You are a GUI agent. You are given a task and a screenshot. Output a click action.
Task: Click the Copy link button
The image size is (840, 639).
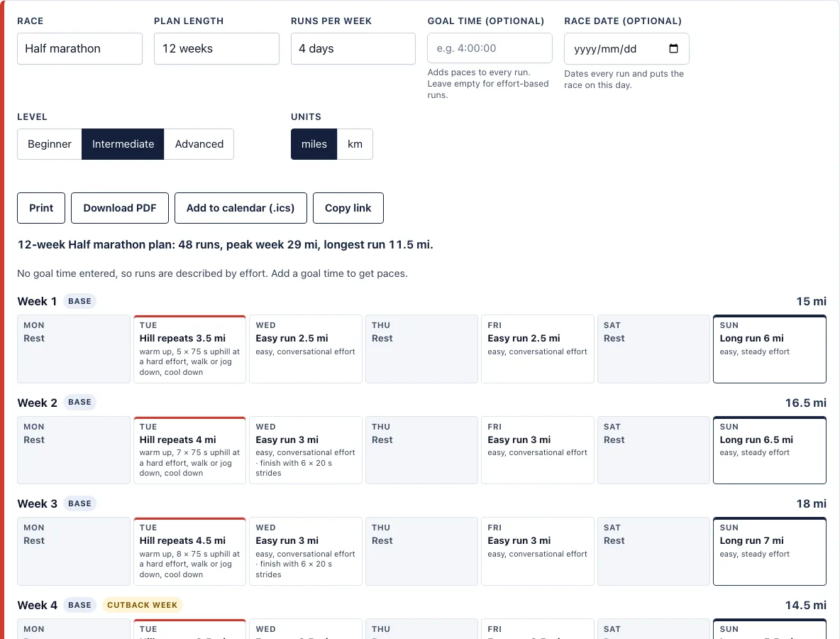[x=348, y=208]
